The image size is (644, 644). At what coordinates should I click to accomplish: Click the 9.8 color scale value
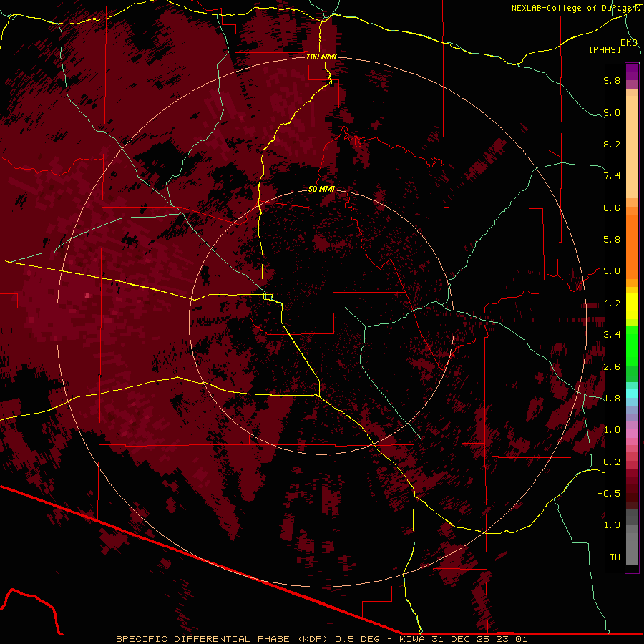(612, 80)
